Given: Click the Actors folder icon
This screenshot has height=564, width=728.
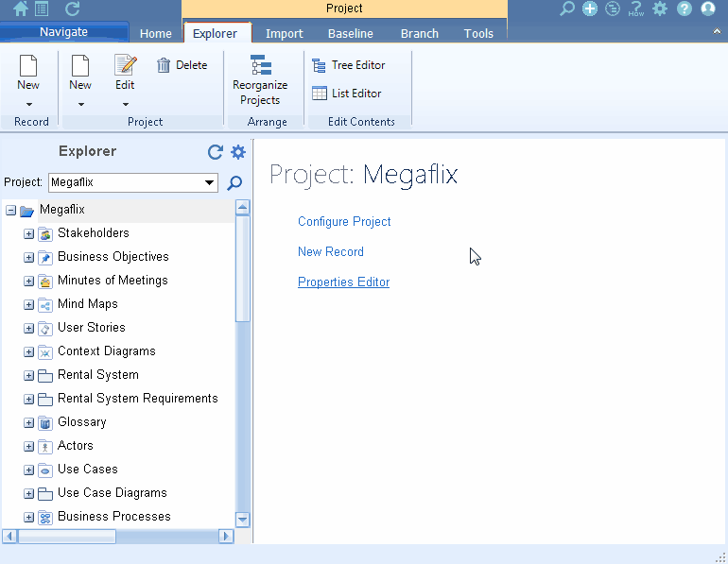Looking at the screenshot, I should (x=45, y=447).
